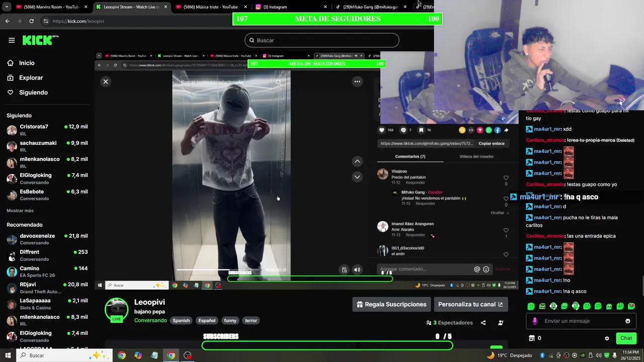Open Camino EA Sports FC 26 channel
This screenshot has width=644, height=362.
[47, 271]
